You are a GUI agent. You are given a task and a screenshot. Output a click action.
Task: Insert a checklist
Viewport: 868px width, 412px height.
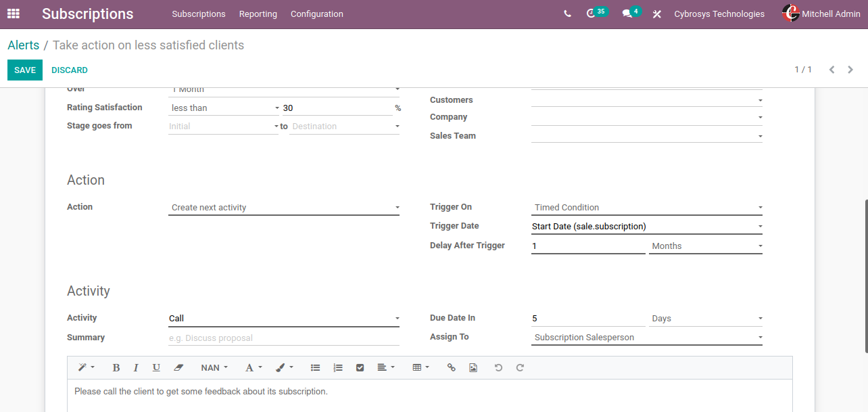360,367
